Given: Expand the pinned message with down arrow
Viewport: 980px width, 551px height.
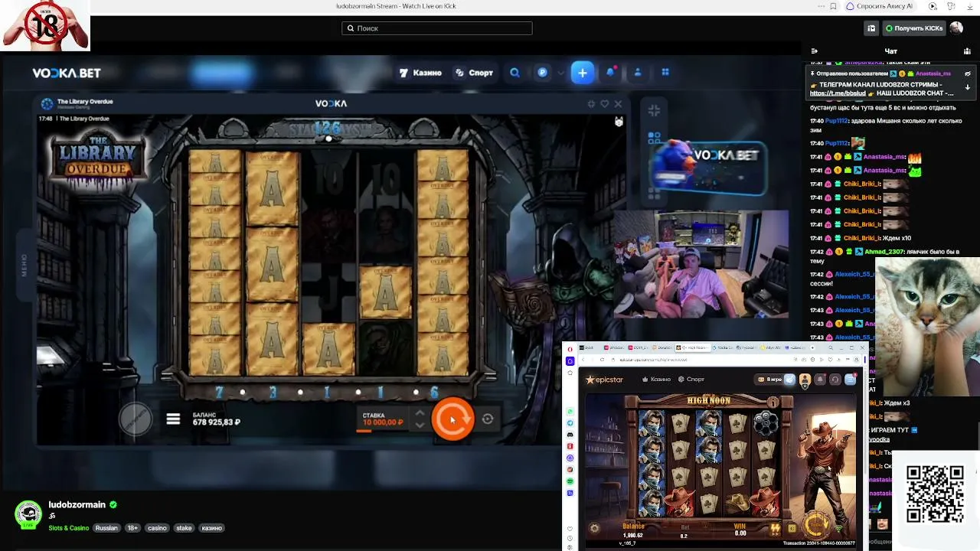Looking at the screenshot, I should point(968,86).
